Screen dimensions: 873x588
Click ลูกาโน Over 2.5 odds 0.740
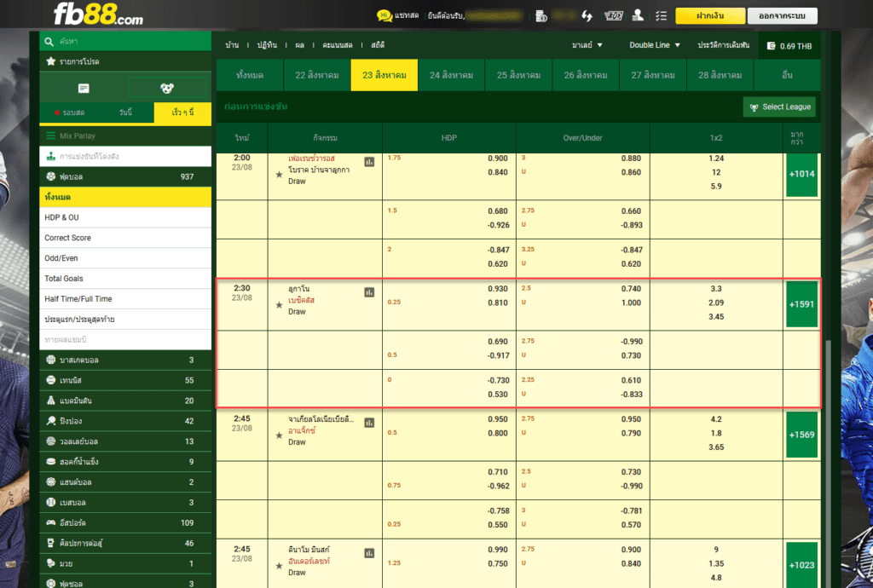[631, 289]
